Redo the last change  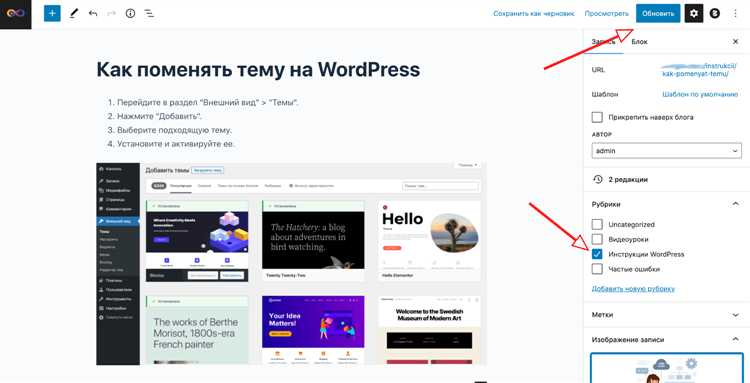[x=111, y=13]
